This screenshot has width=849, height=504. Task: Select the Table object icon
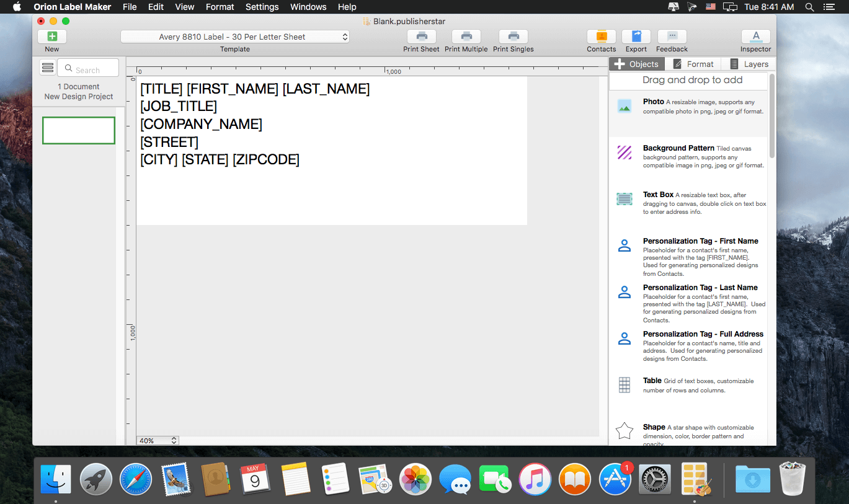pos(625,385)
